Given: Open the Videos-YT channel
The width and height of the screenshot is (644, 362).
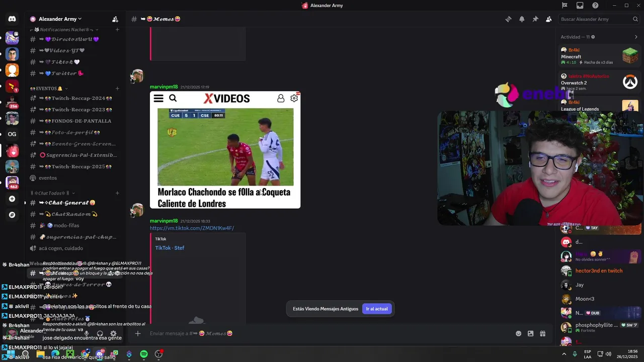Looking at the screenshot, I should point(73,51).
